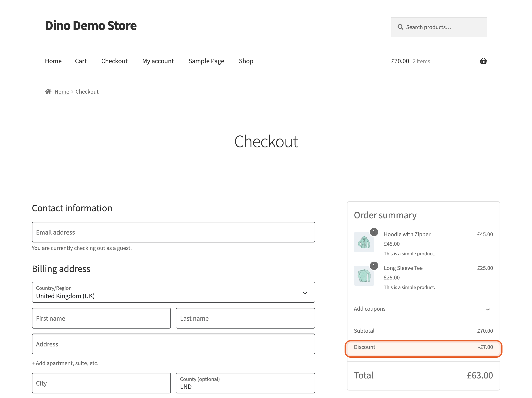Click the Add coupons chevron arrow
This screenshot has height=398, width=532.
[x=488, y=309]
